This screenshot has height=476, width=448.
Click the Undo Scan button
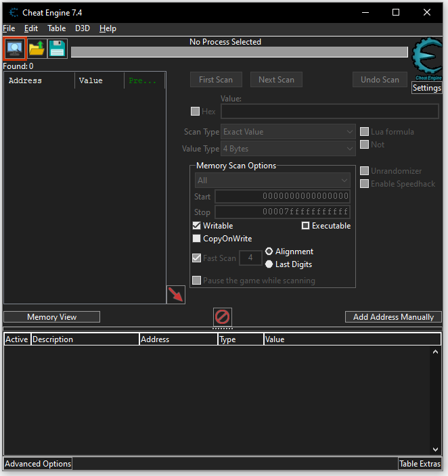coord(380,80)
